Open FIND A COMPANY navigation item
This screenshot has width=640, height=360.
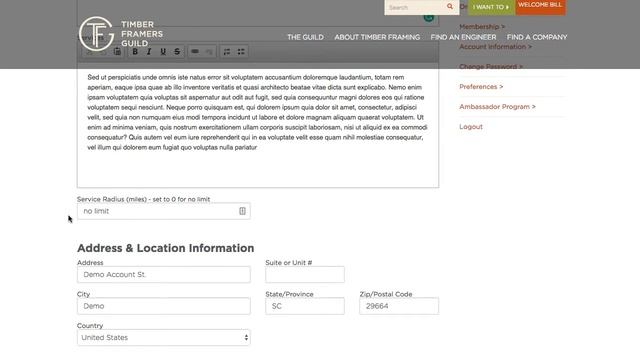537,37
